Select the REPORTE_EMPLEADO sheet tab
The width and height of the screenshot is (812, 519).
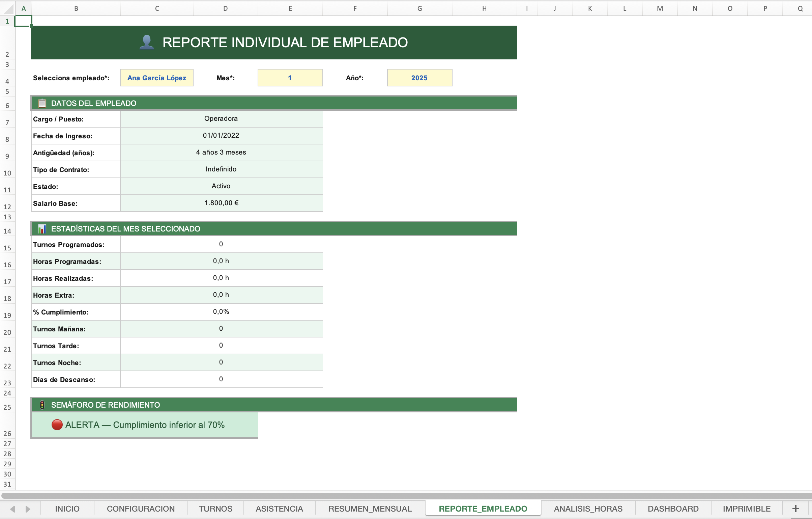(483, 509)
